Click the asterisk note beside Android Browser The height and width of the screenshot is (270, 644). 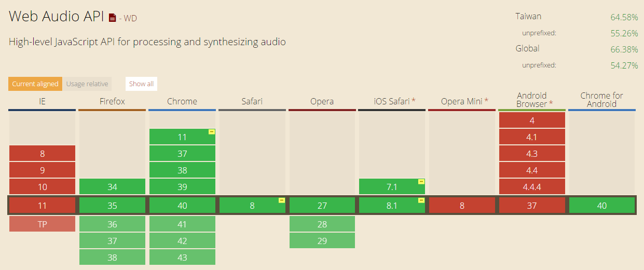click(551, 104)
